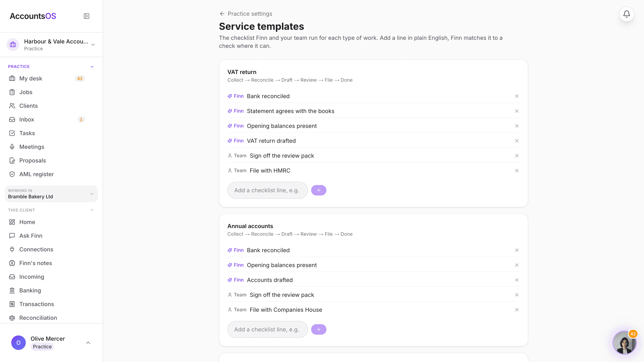The image size is (644, 362).
Task: Remove Accounts drafted line
Action: pyautogui.click(x=517, y=280)
